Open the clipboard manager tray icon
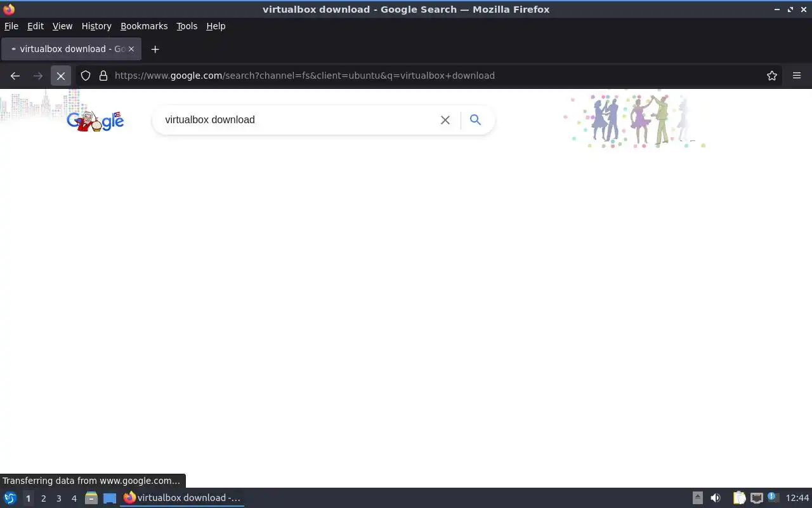This screenshot has height=508, width=812. point(740,498)
